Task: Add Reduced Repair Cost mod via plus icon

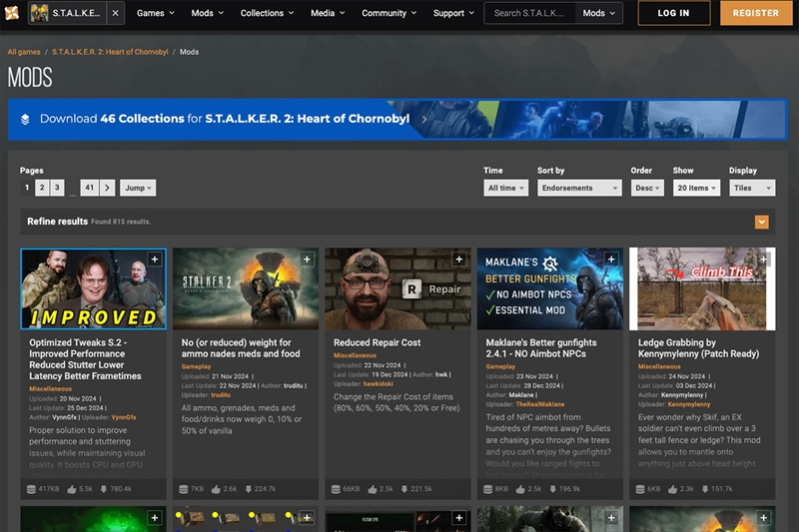Action: 459,260
